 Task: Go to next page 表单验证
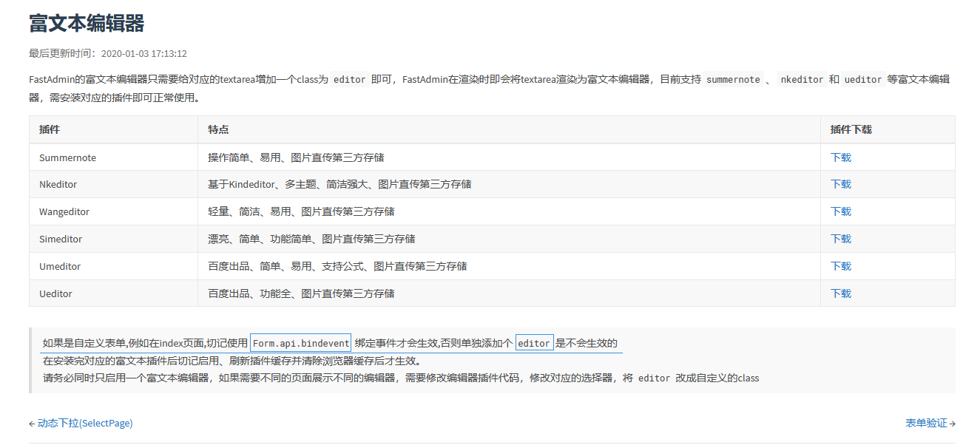pyautogui.click(x=926, y=424)
